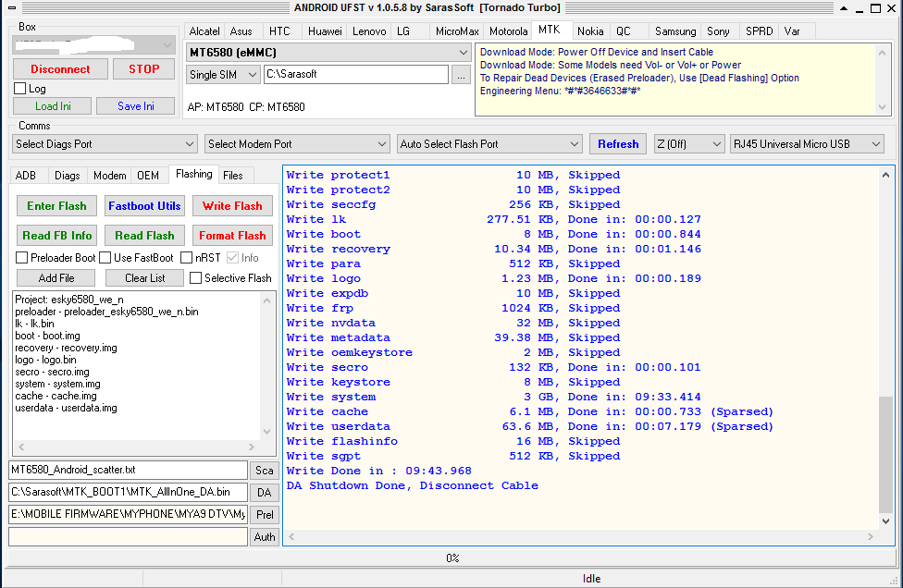Toggle the Log checkbox

pos(20,89)
